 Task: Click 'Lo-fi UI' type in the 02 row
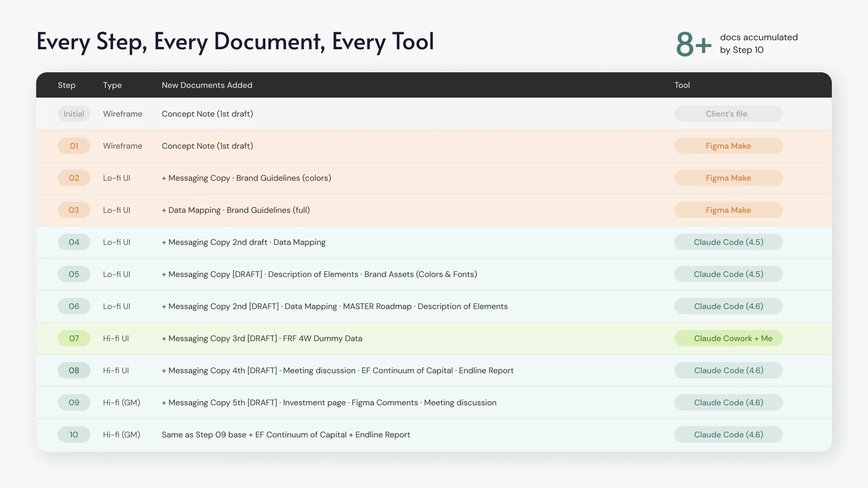coord(117,178)
